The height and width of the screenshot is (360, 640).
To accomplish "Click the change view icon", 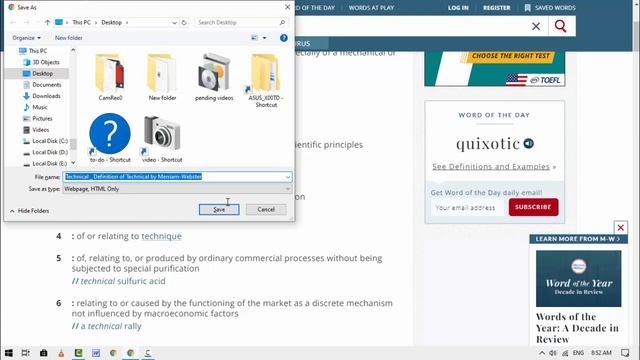I will [x=254, y=38].
